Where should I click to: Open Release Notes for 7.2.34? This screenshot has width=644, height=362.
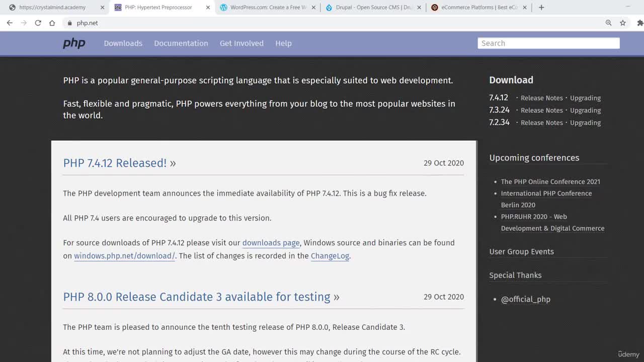click(542, 123)
